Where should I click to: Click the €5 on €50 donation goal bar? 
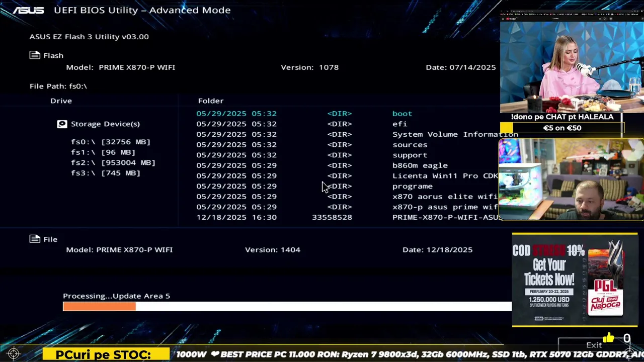pyautogui.click(x=562, y=128)
